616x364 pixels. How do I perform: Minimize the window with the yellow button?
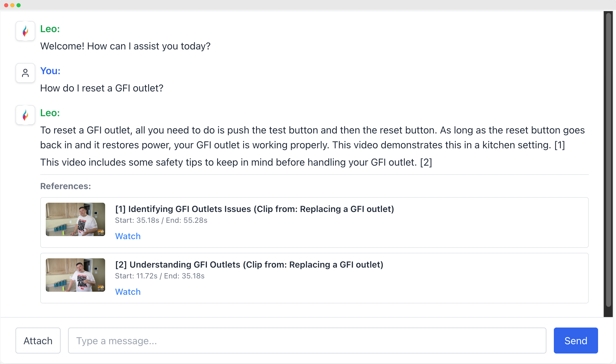12,5
